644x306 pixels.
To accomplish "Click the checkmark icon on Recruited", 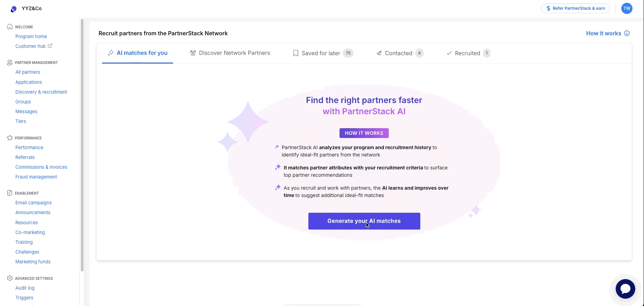I will point(449,53).
